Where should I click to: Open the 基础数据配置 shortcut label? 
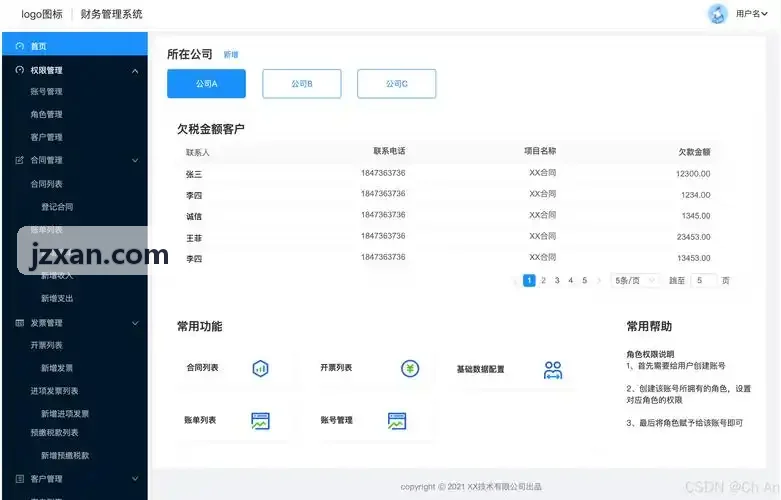481,370
